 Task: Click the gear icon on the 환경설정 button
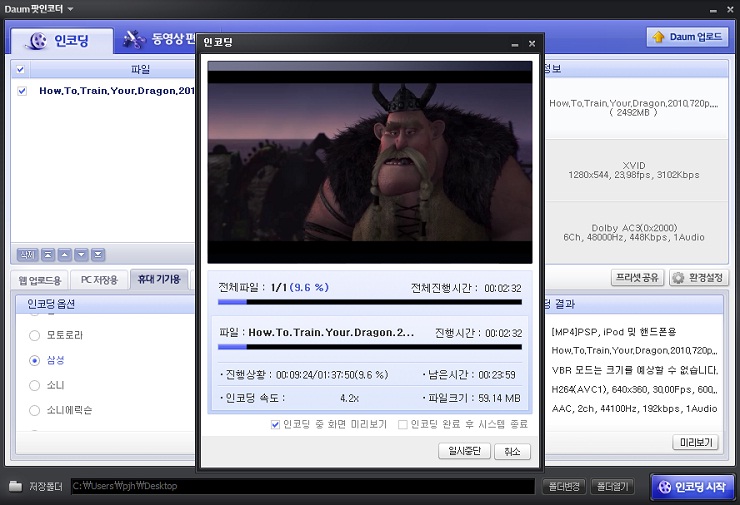(678, 278)
